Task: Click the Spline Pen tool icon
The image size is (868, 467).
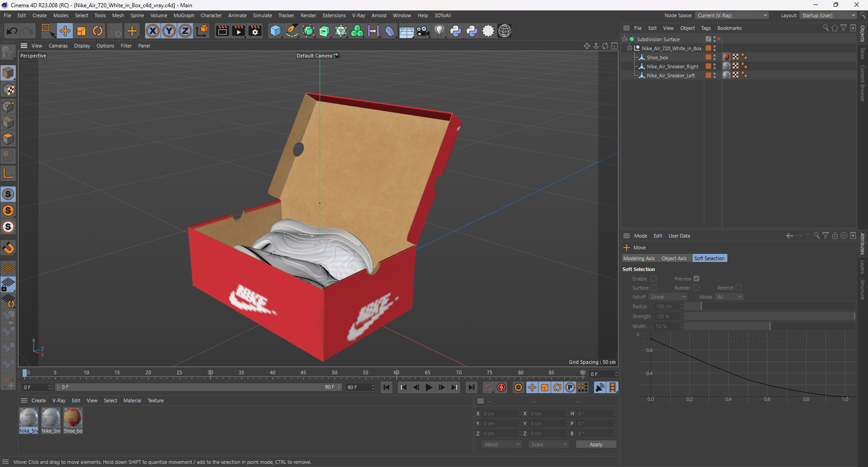Action: (x=292, y=31)
